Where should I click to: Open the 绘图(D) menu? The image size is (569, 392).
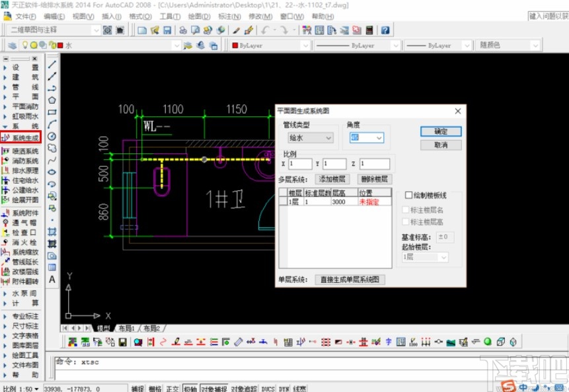(x=199, y=16)
